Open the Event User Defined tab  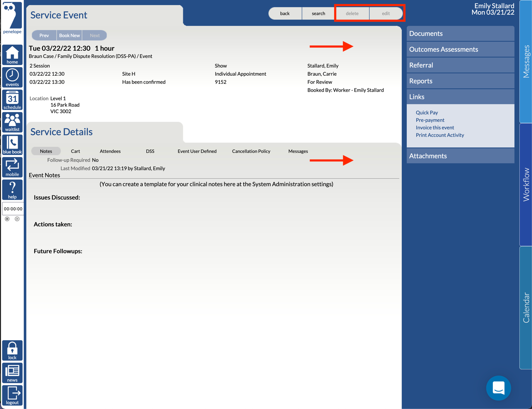(x=197, y=151)
